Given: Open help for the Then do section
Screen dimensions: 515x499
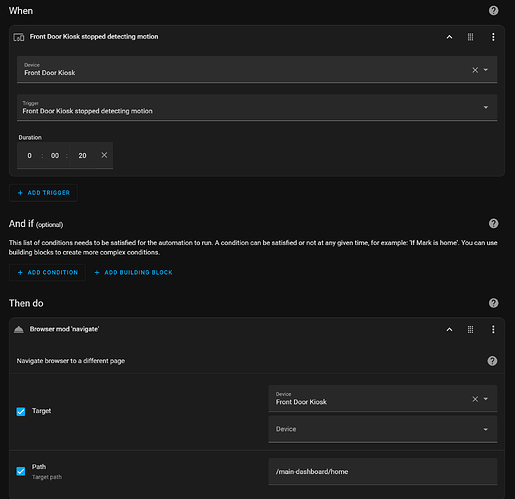Looking at the screenshot, I should [493, 303].
